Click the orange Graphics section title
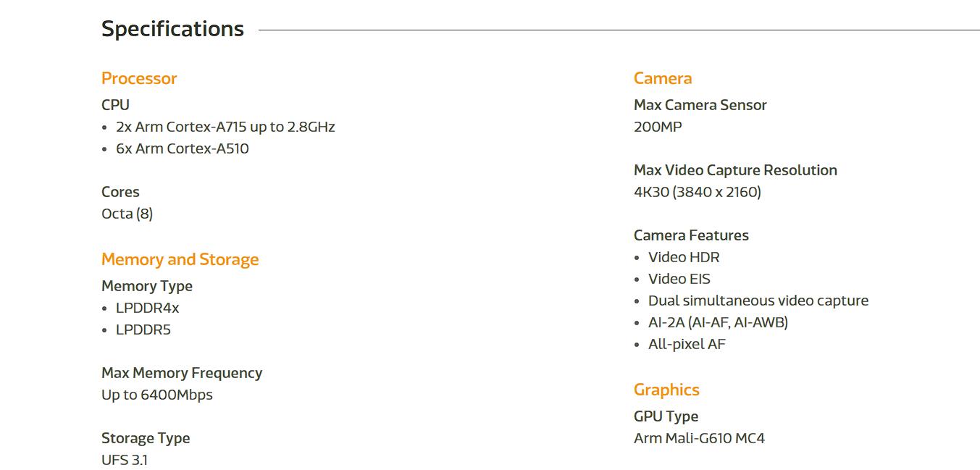The height and width of the screenshot is (470, 980). [x=666, y=390]
